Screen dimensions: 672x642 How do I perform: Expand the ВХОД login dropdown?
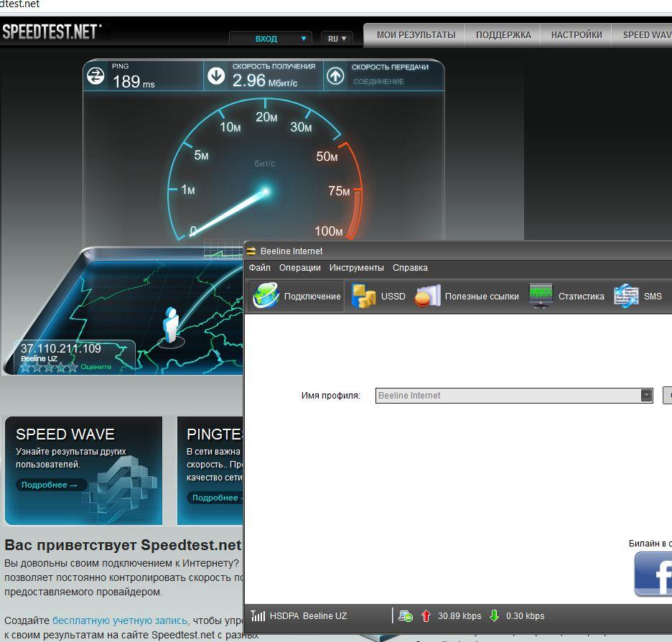point(273,39)
